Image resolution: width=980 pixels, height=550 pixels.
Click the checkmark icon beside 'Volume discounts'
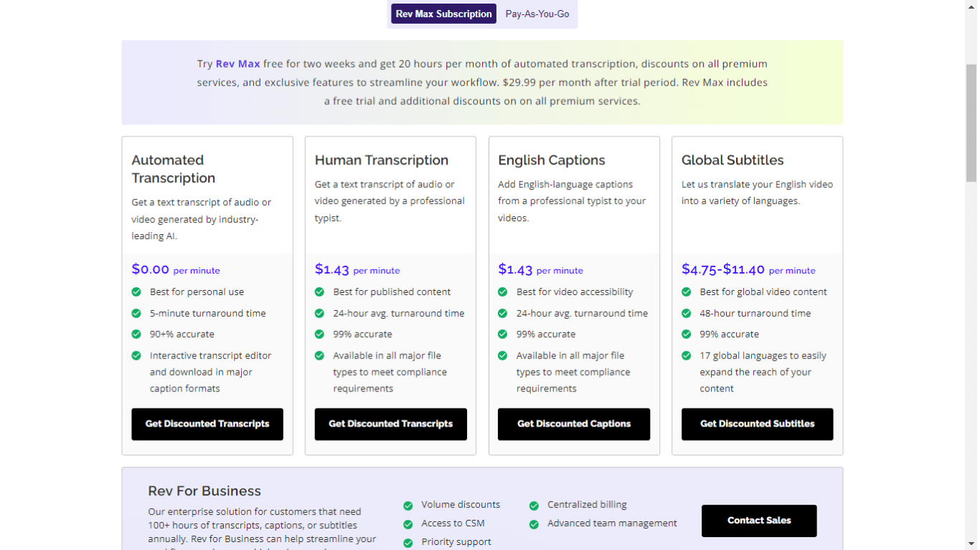408,505
